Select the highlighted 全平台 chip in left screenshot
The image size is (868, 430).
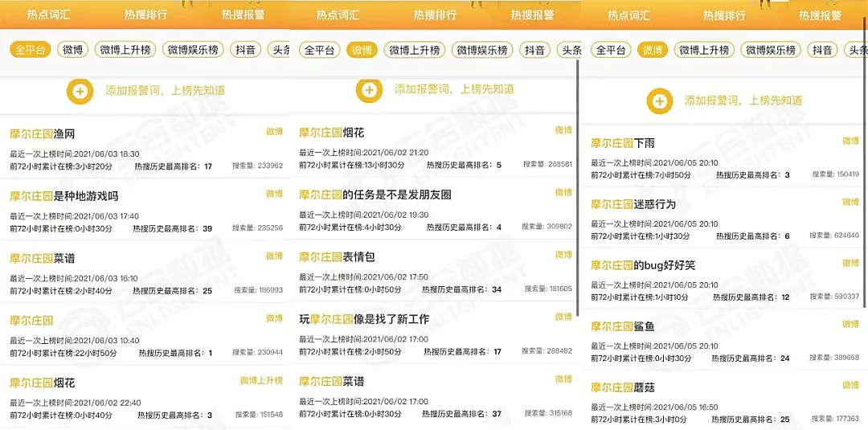click(30, 50)
